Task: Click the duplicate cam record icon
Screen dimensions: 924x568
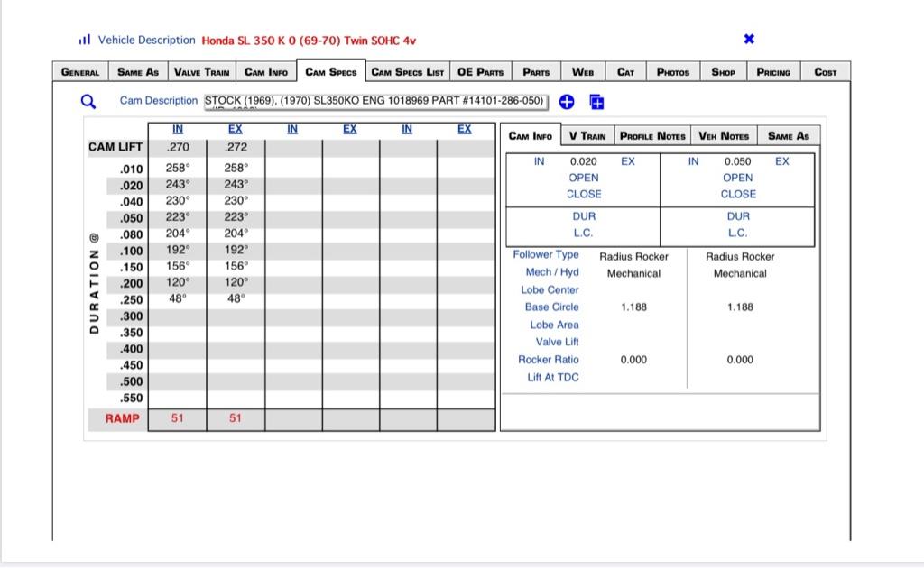Action: [x=596, y=102]
